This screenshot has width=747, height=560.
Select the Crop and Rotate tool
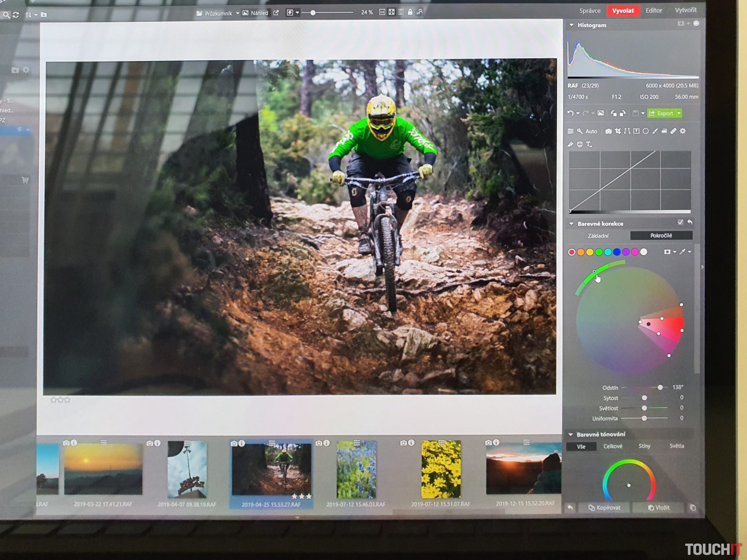(618, 131)
